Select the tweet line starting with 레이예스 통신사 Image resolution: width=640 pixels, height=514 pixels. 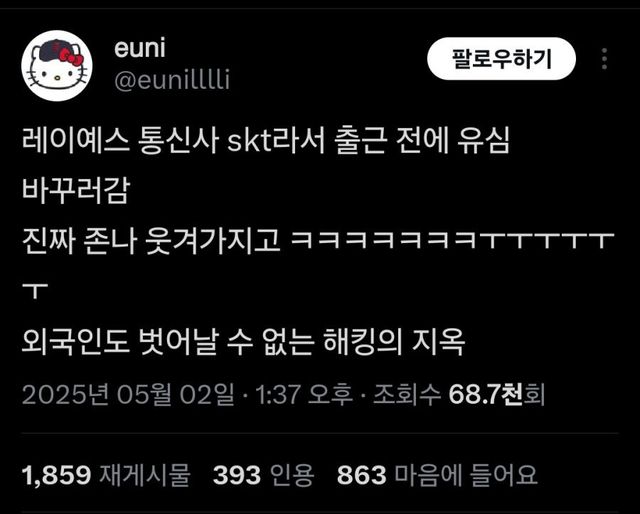(x=266, y=141)
